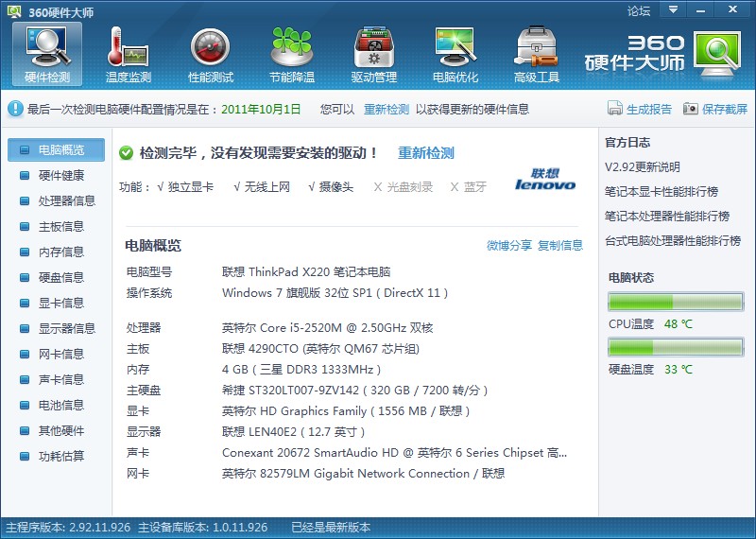
Task: Open the 性能测试 gauge icon
Action: point(210,46)
